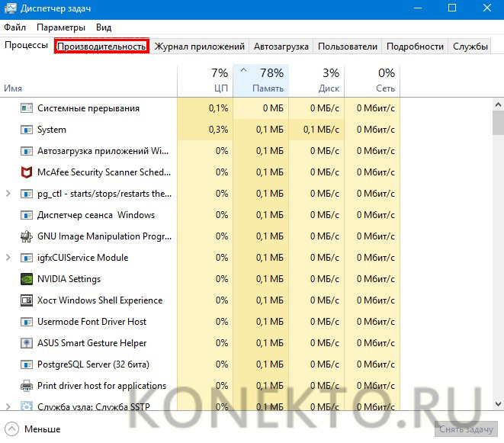Click the Меньше label

tap(43, 429)
